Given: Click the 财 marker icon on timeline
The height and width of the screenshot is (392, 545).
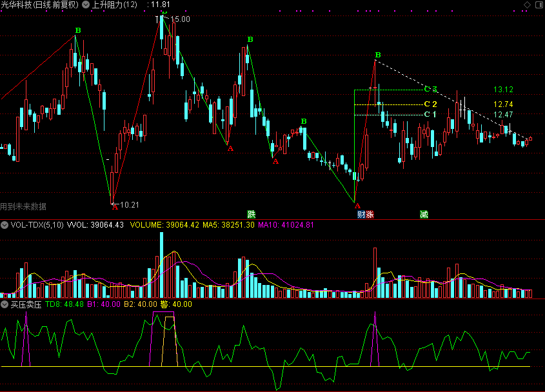Looking at the screenshot, I should point(361,213).
